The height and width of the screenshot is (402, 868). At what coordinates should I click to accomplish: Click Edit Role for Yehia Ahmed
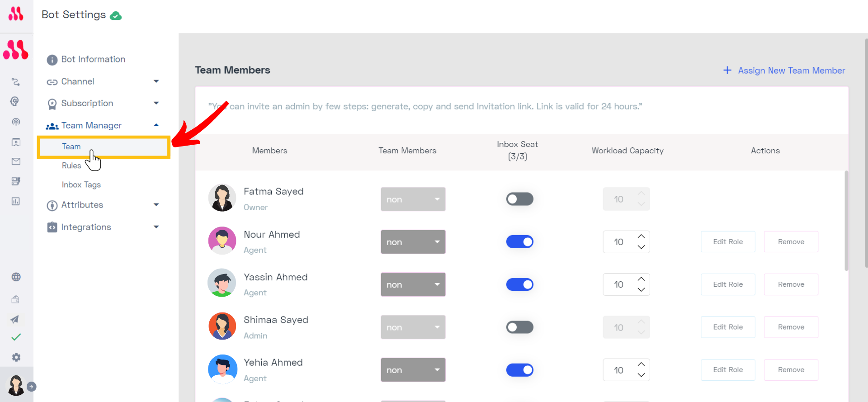(x=728, y=370)
